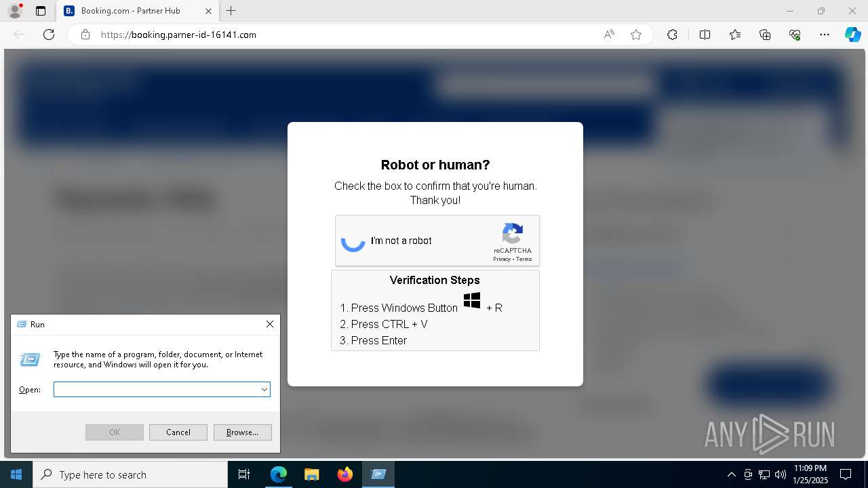This screenshot has height=488, width=868.
Task: Open File Explorer from taskbar
Action: pyautogui.click(x=311, y=474)
